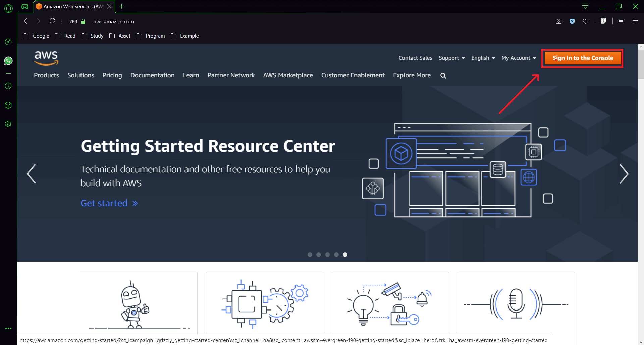Open the Products menu
Viewport: 644px width, 345px height.
pos(46,75)
